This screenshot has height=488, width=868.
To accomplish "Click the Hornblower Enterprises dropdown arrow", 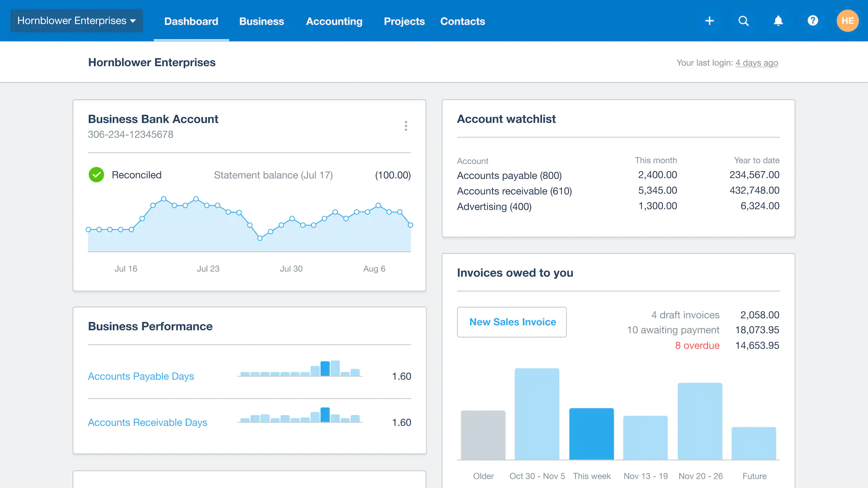I will pyautogui.click(x=133, y=20).
